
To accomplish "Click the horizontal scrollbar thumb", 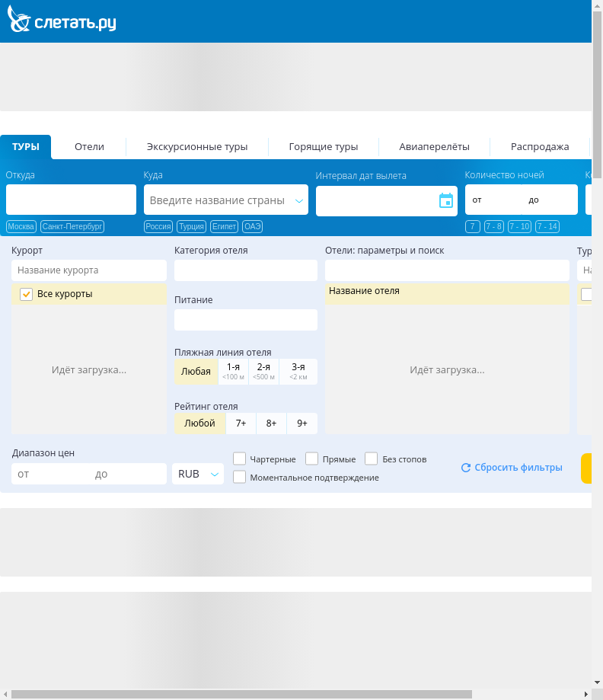I will [x=241, y=694].
